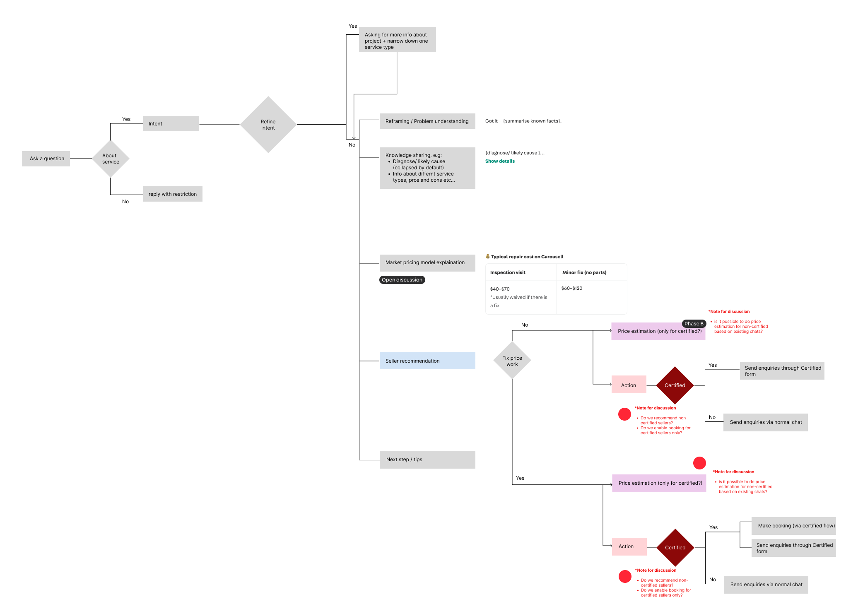
Task: Click the 'Show details' link
Action: point(500,161)
